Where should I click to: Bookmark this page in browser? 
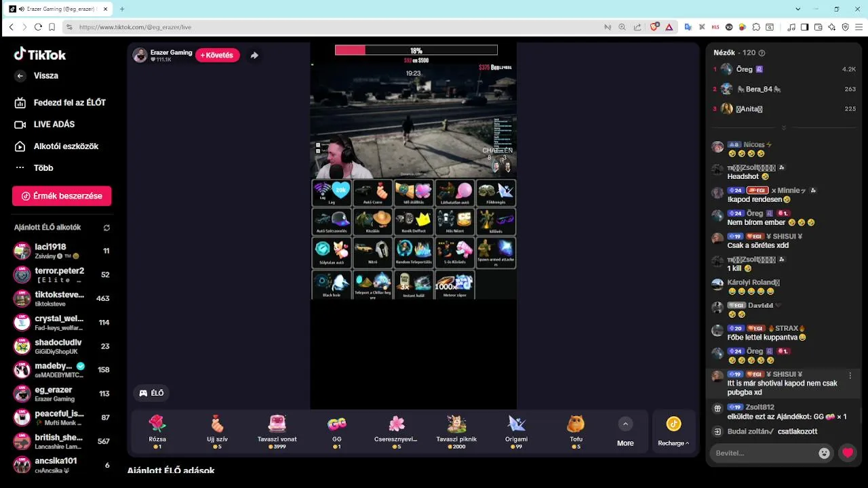[52, 27]
